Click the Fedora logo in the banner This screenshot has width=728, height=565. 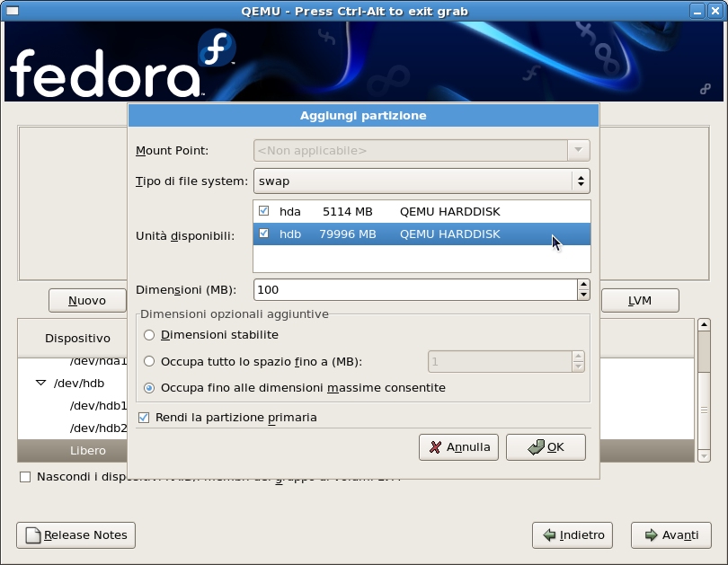(217, 48)
